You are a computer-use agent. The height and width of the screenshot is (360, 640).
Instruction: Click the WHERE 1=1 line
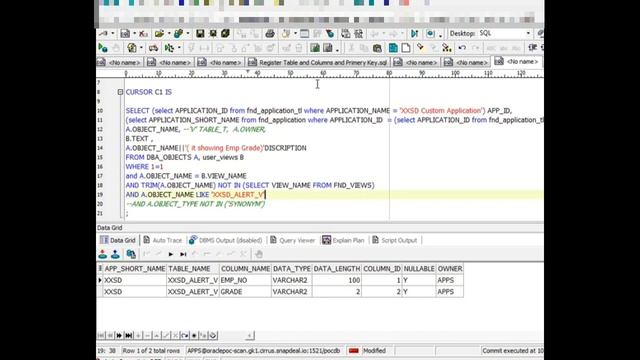[x=144, y=167]
